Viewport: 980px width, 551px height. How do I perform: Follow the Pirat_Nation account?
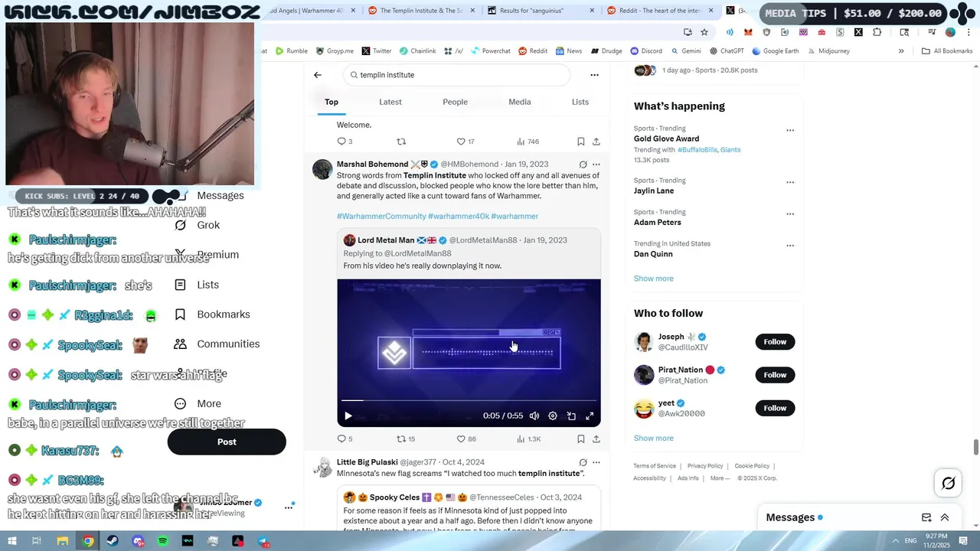click(x=775, y=375)
